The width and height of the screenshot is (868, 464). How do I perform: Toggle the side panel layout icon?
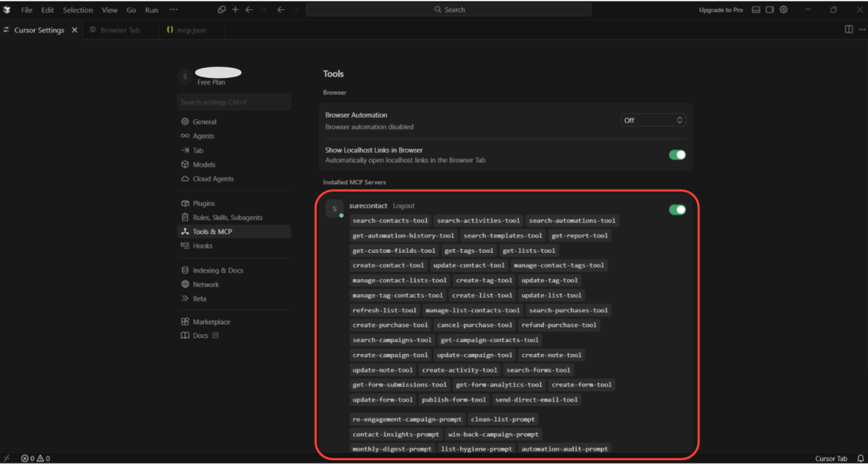(x=770, y=10)
